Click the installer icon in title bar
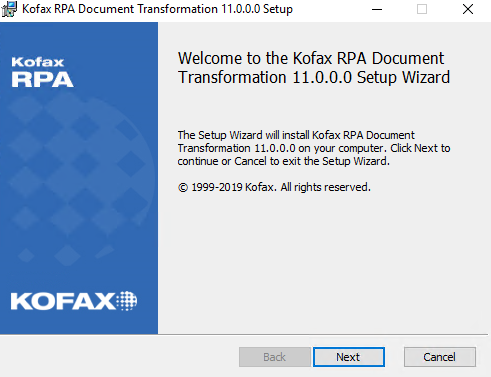The height and width of the screenshot is (377, 491). (9, 9)
